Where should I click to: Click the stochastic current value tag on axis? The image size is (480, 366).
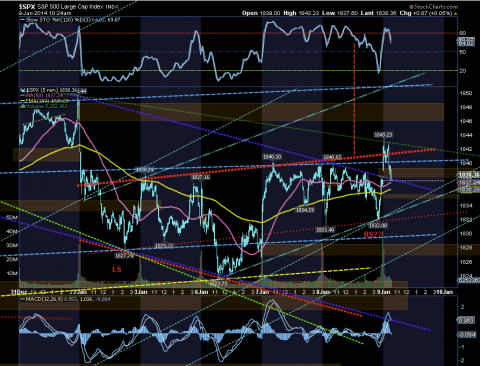466,42
